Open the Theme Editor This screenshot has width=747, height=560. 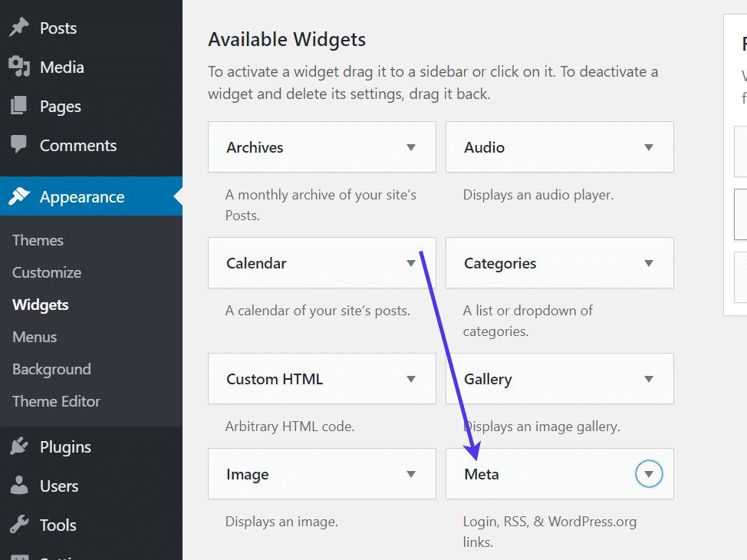coord(55,401)
